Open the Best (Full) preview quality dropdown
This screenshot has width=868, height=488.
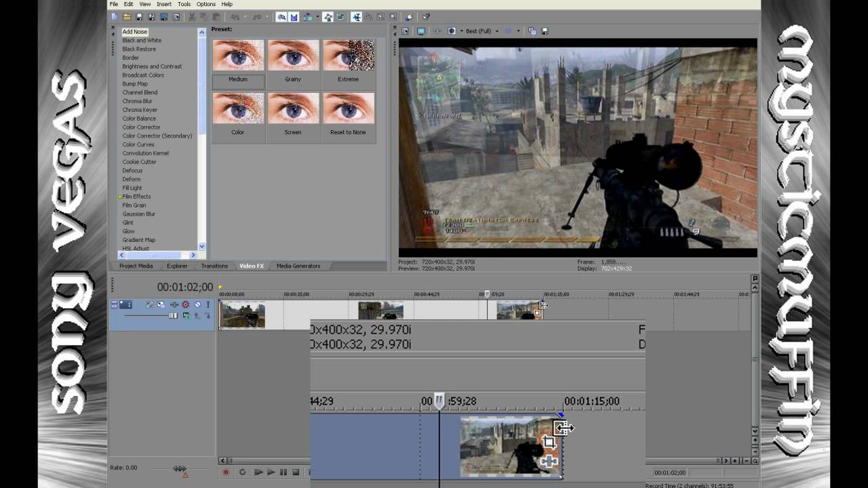point(497,31)
